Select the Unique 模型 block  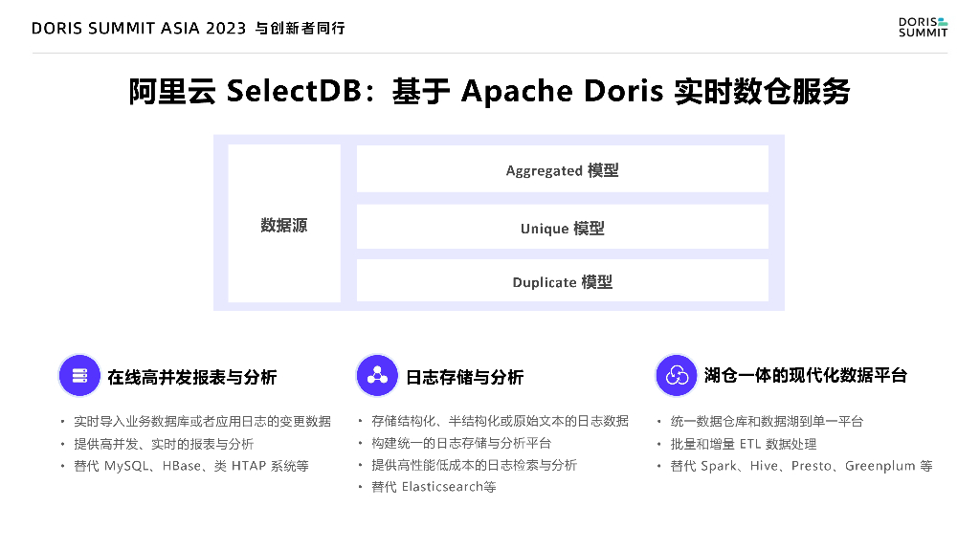point(562,226)
